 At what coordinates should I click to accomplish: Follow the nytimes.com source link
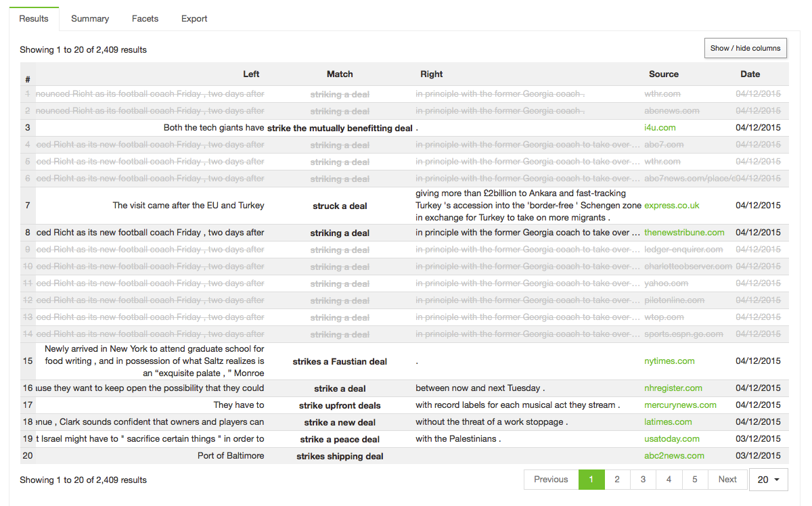pyautogui.click(x=669, y=361)
